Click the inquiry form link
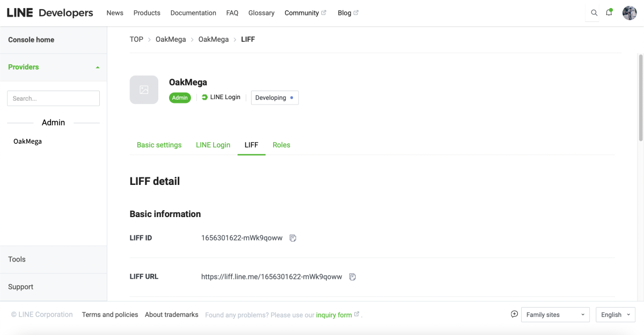 (x=334, y=315)
